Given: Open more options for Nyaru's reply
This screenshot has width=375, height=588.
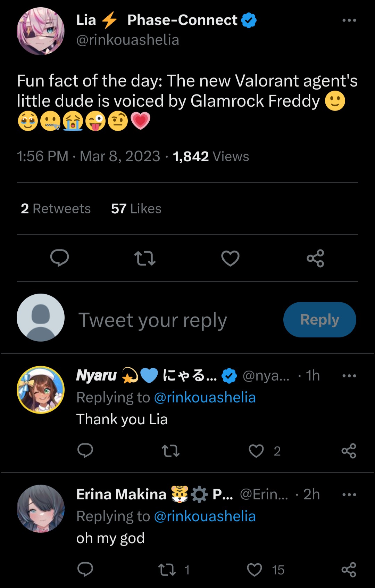Looking at the screenshot, I should (x=349, y=376).
